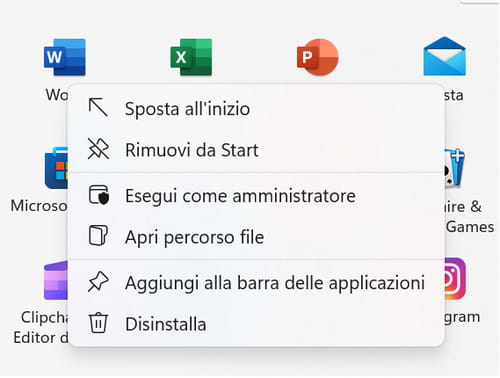Open the Instagram app icon
The image size is (500, 378).
click(x=455, y=279)
